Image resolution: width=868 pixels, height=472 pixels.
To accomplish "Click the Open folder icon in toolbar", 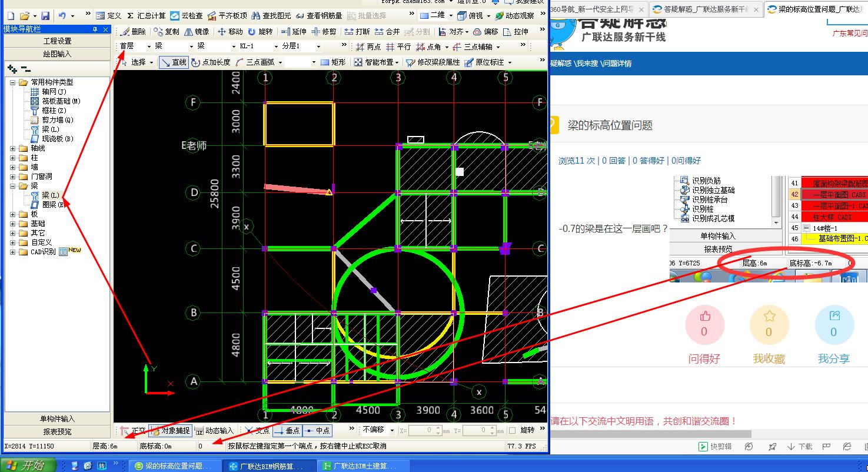I will click(x=25, y=16).
